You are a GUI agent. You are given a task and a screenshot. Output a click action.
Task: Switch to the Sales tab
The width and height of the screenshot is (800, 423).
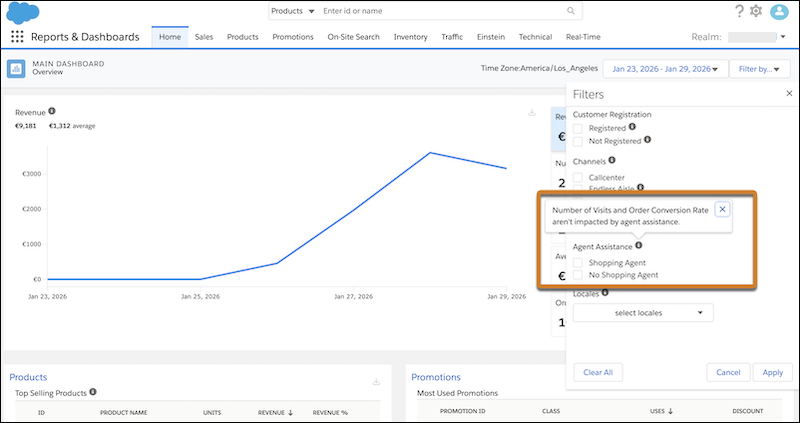[204, 37]
